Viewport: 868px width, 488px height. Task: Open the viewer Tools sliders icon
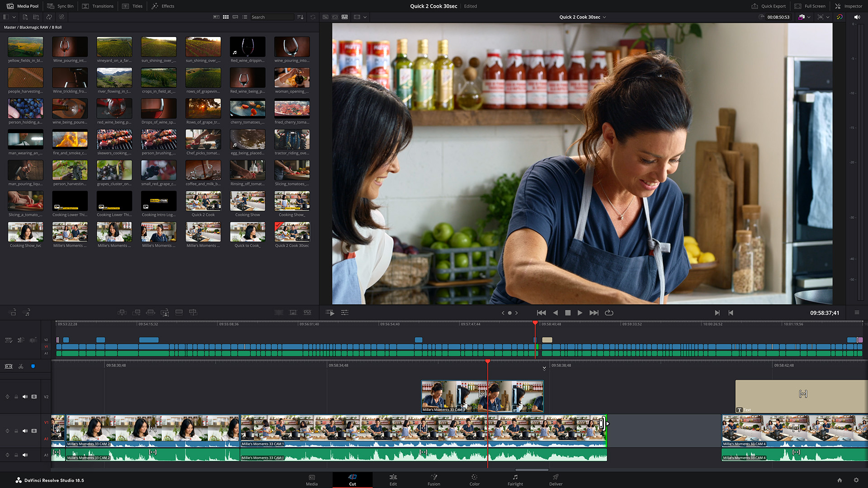(x=344, y=312)
